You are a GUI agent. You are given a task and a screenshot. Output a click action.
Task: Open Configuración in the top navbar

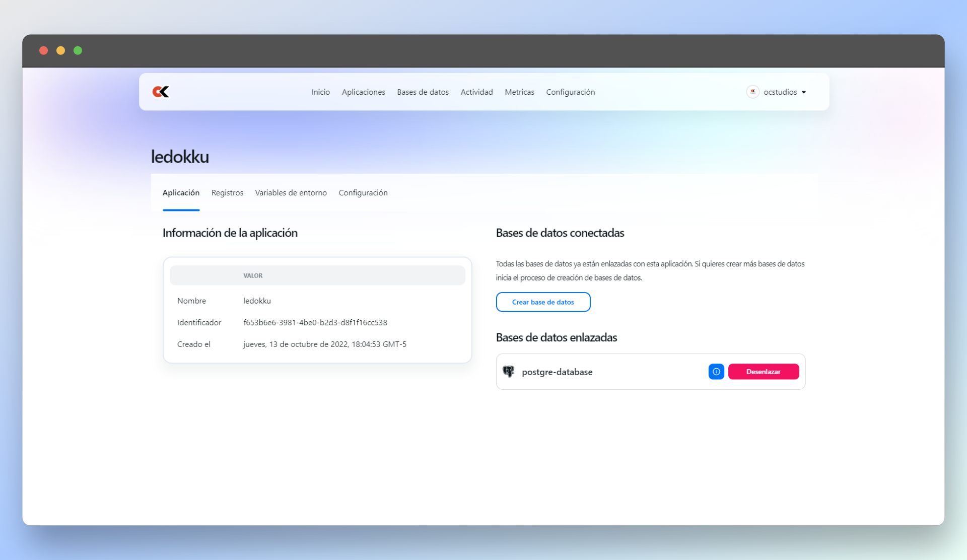pos(570,92)
